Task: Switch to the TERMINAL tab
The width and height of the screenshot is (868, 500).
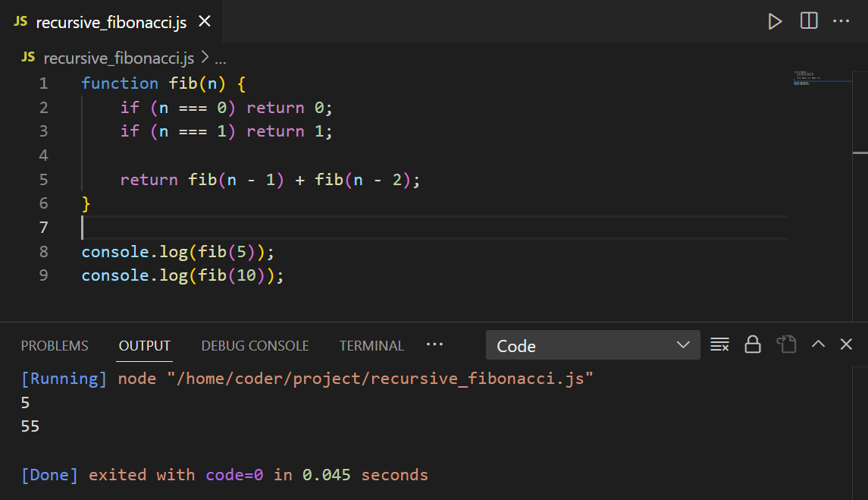Action: point(371,345)
